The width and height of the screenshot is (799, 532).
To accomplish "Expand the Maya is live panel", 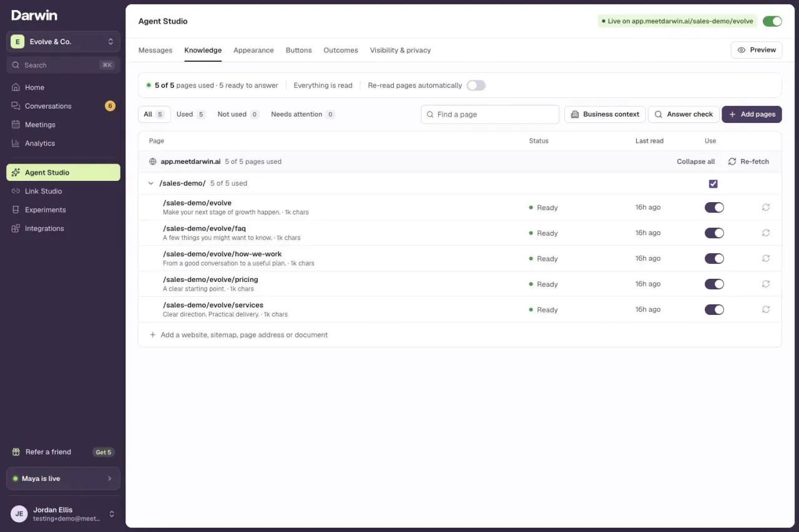I will 63,478.
